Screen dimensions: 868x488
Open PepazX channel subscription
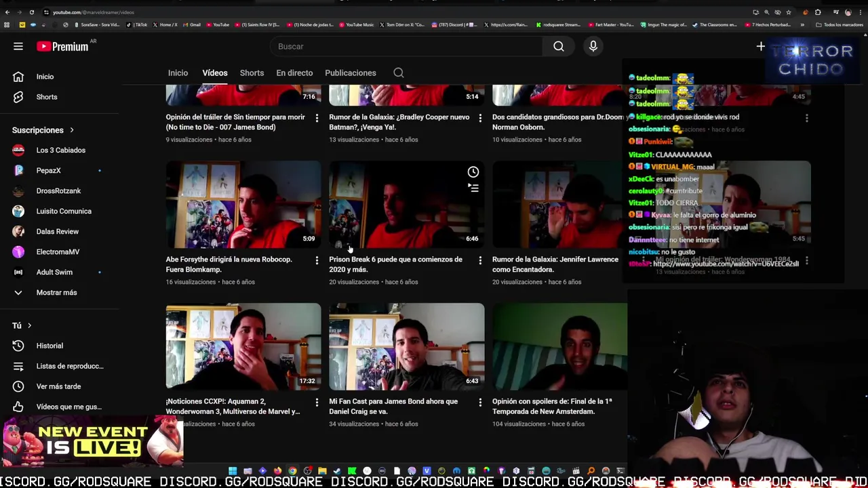point(49,171)
